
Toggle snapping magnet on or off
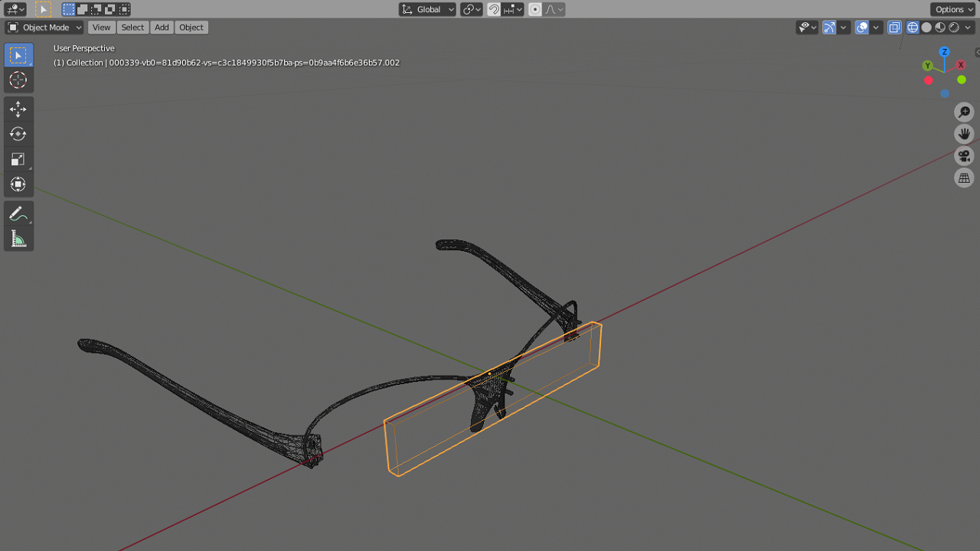point(494,9)
